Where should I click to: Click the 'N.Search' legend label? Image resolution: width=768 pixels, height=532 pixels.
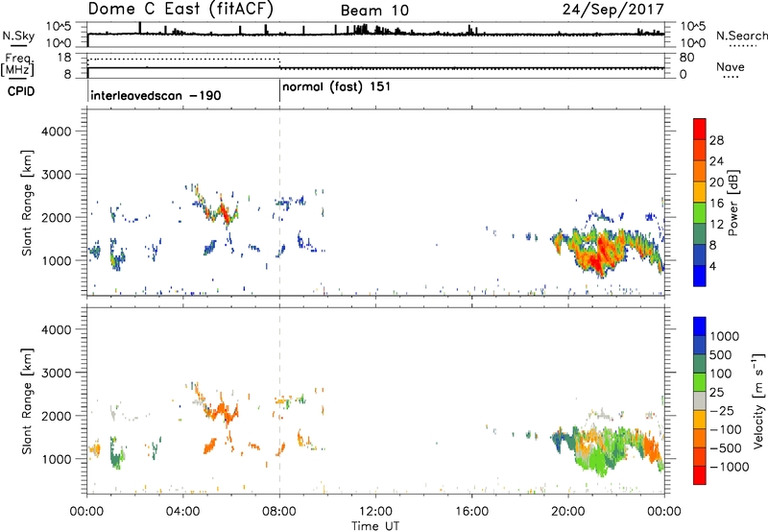741,36
